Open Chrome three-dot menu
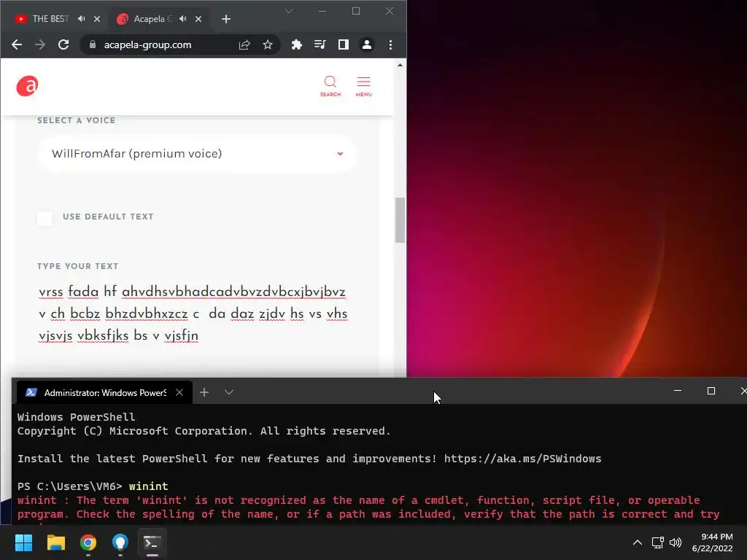Image resolution: width=747 pixels, height=560 pixels. coord(391,44)
